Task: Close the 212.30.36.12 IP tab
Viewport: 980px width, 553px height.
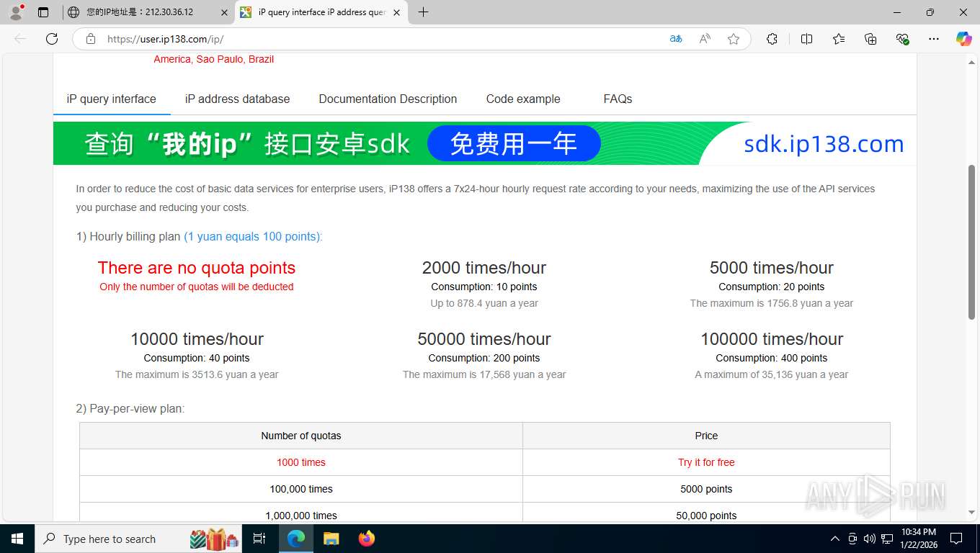Action: tap(223, 12)
